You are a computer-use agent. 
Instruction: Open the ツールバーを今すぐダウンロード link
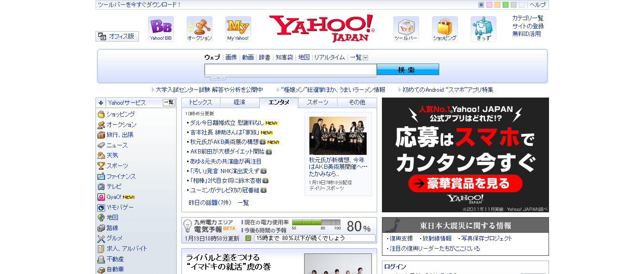click(x=139, y=5)
